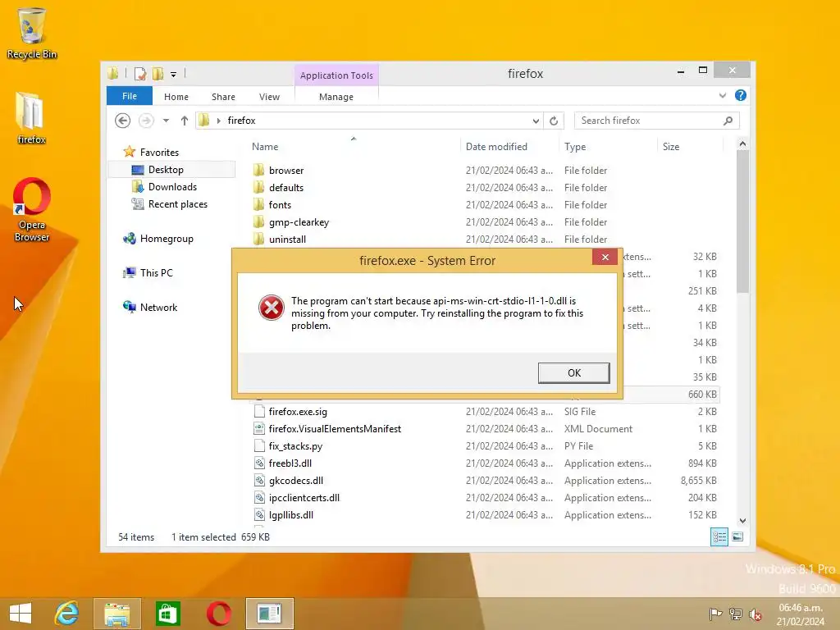Close the firefox.exe System Error dialog
The height and width of the screenshot is (630, 840).
605,257
